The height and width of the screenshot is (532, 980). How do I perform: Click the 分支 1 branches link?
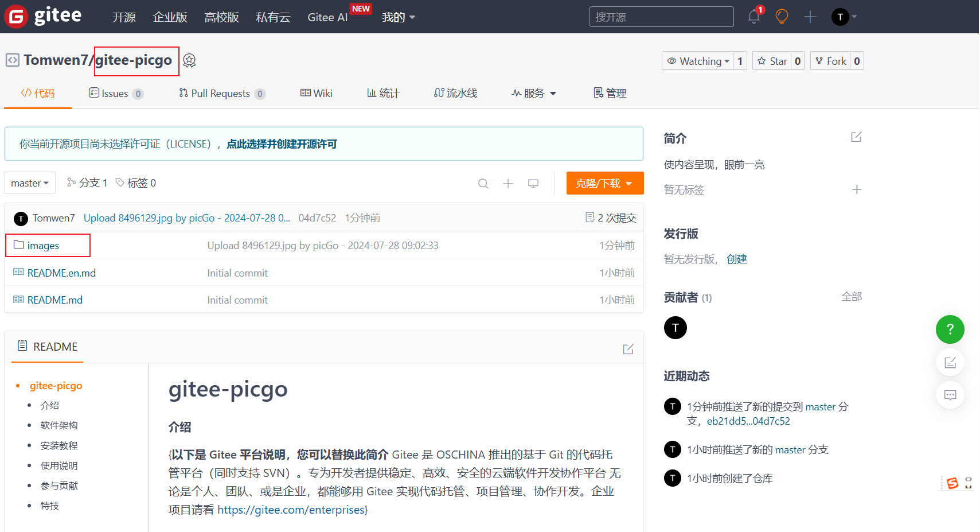[87, 182]
